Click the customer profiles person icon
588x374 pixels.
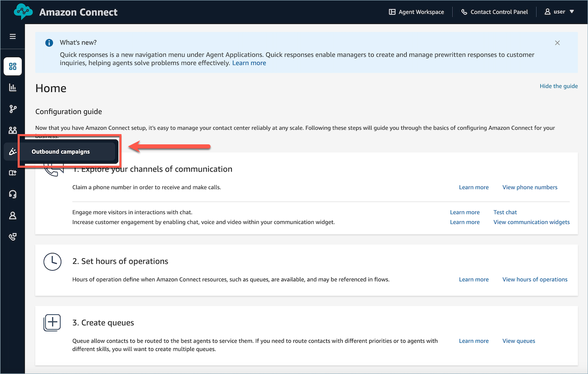pos(13,215)
